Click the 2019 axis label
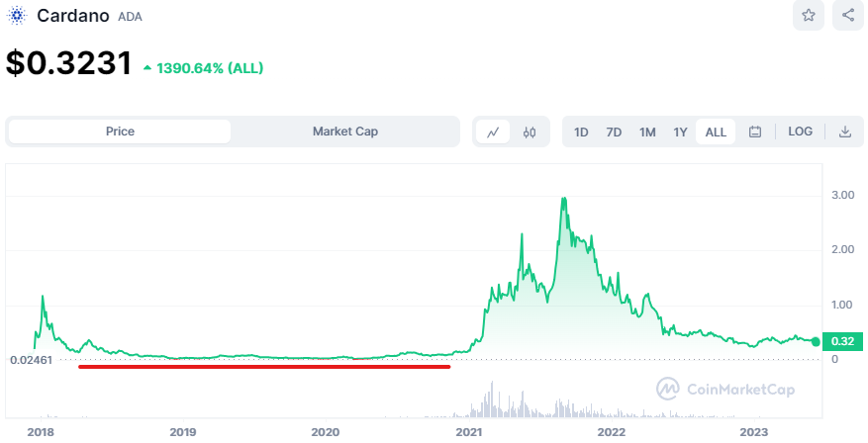 [x=183, y=432]
